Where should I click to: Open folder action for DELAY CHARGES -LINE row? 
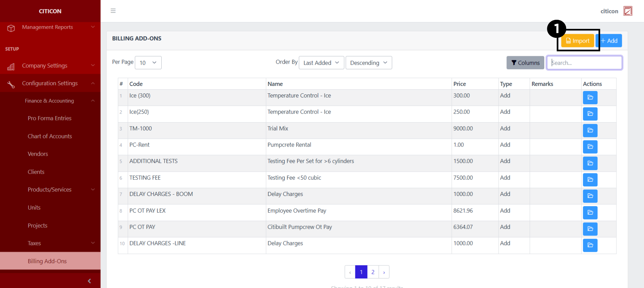click(x=590, y=245)
